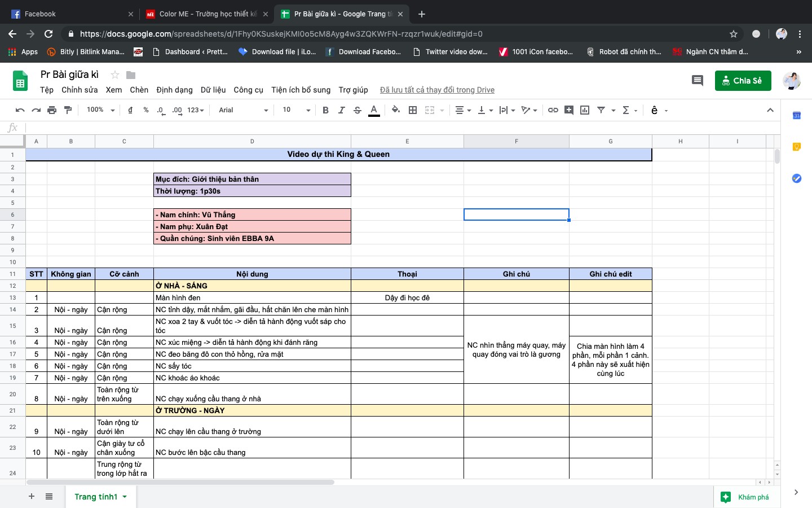812x508 pixels.
Task: Open the text color picker
Action: click(x=374, y=110)
